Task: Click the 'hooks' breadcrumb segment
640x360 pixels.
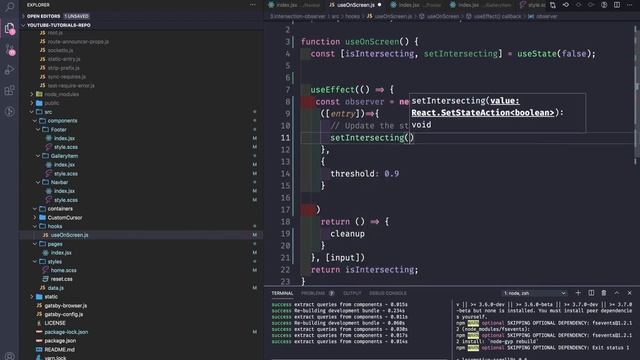Action: coord(353,16)
